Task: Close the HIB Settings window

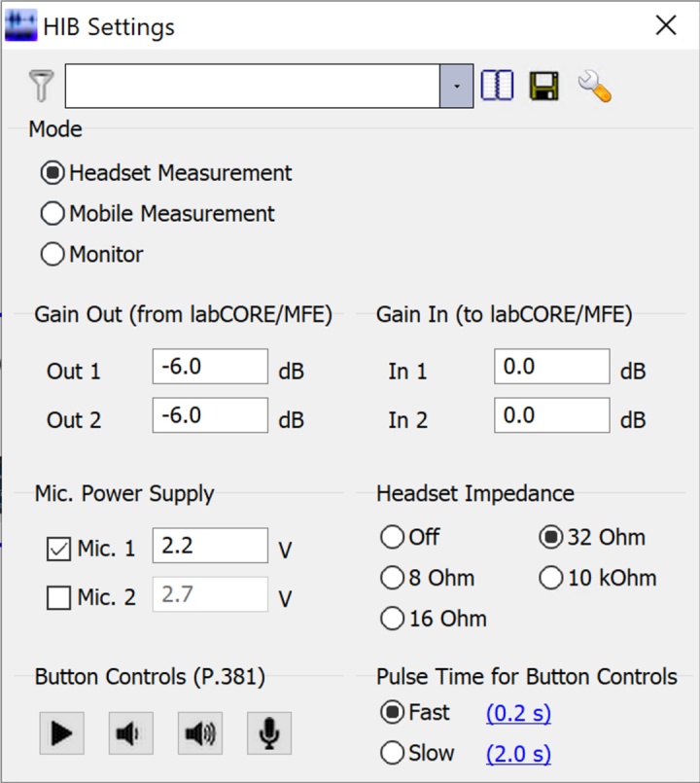Action: point(666,25)
